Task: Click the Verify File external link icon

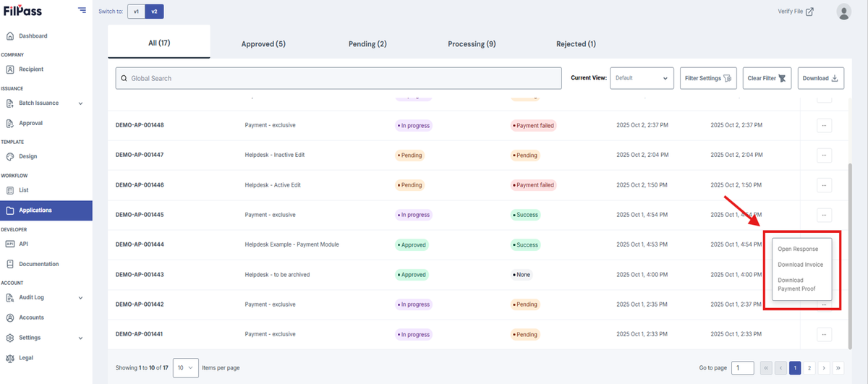Action: (809, 12)
